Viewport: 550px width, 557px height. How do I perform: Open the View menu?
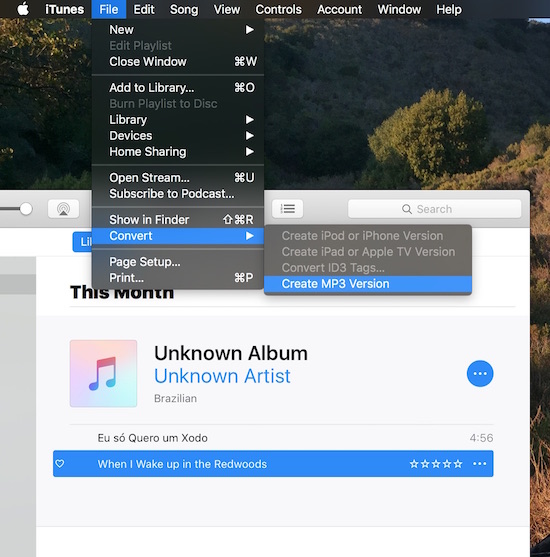[x=227, y=9]
